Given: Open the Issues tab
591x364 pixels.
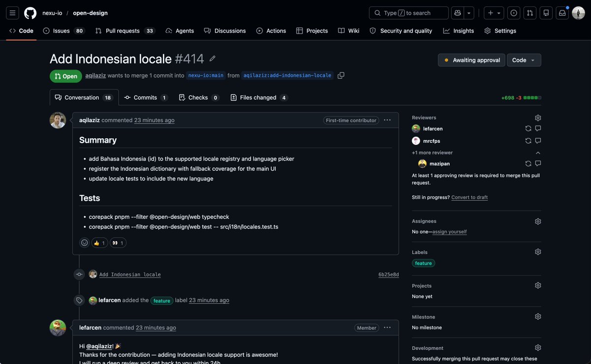Looking at the screenshot, I should (64, 31).
